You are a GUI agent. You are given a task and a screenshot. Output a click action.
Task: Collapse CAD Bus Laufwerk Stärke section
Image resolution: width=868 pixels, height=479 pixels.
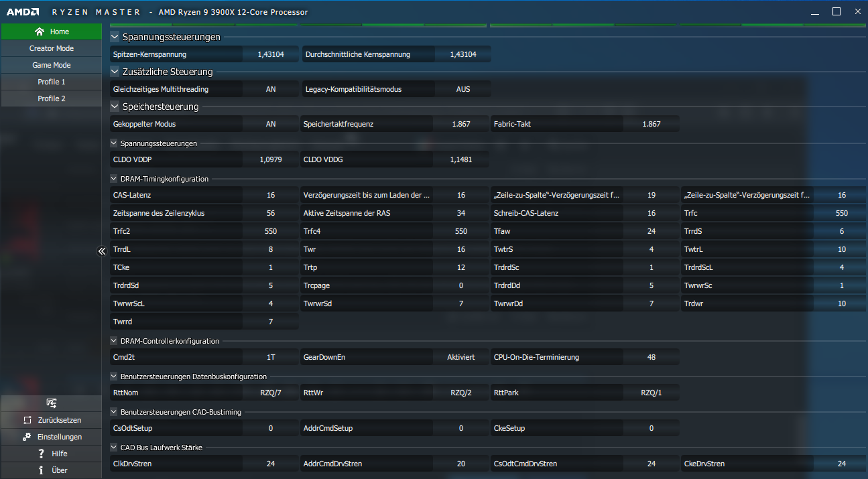[x=114, y=448]
